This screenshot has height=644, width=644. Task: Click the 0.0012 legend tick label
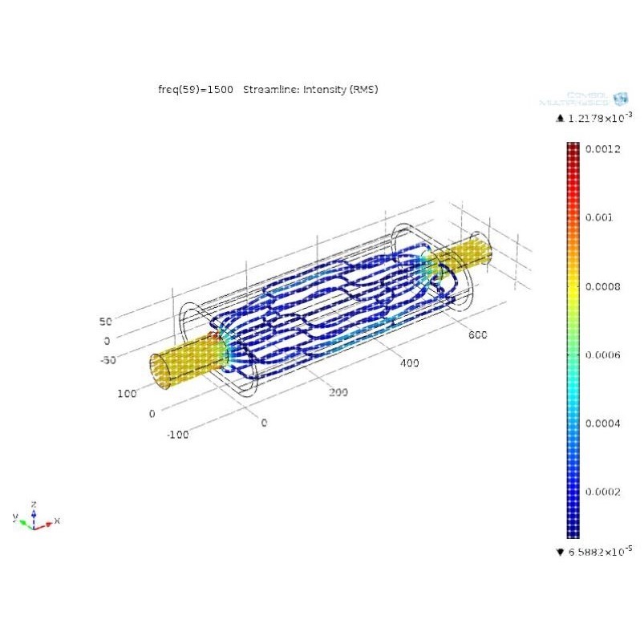[602, 148]
